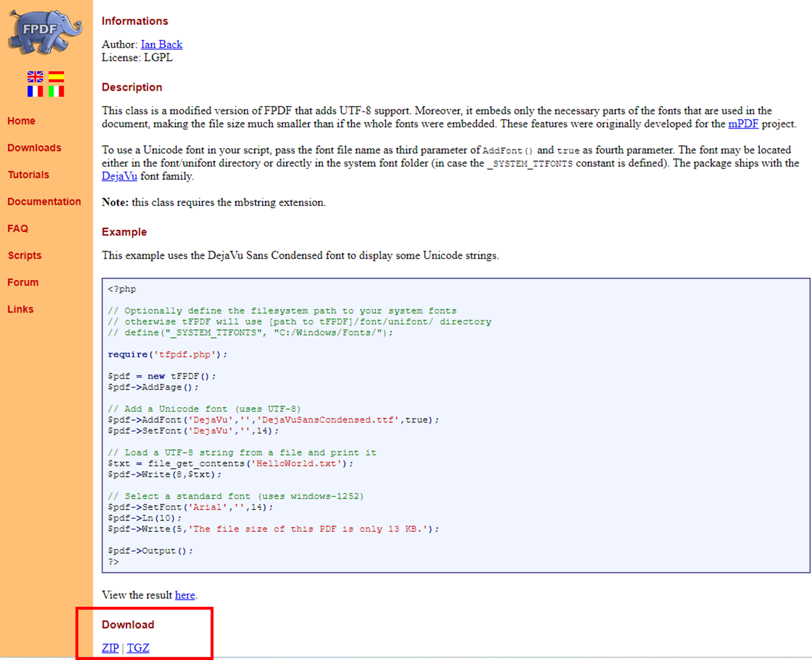Open the Documentation section
The width and height of the screenshot is (812, 660).
point(44,201)
